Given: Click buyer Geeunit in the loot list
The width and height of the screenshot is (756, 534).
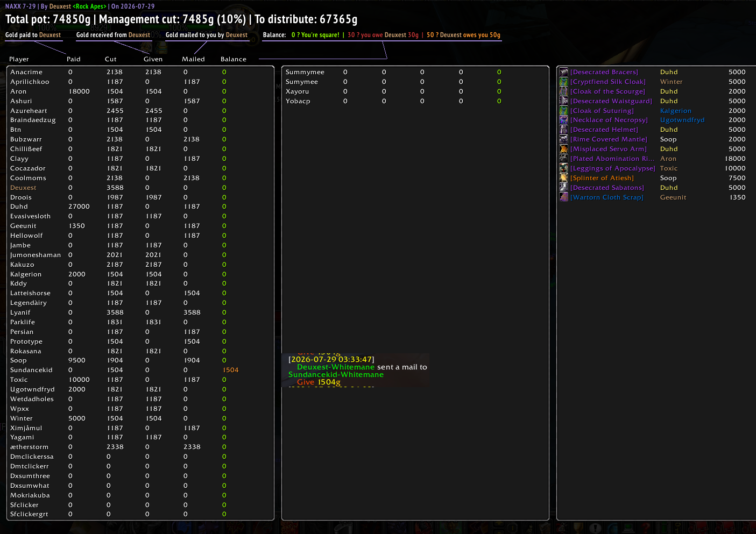Looking at the screenshot, I should click(x=673, y=197).
